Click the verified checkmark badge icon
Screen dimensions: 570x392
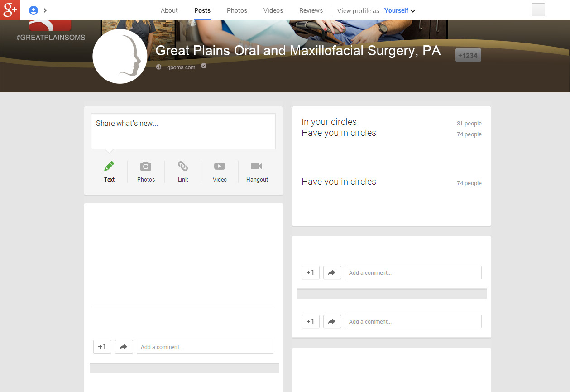point(204,66)
